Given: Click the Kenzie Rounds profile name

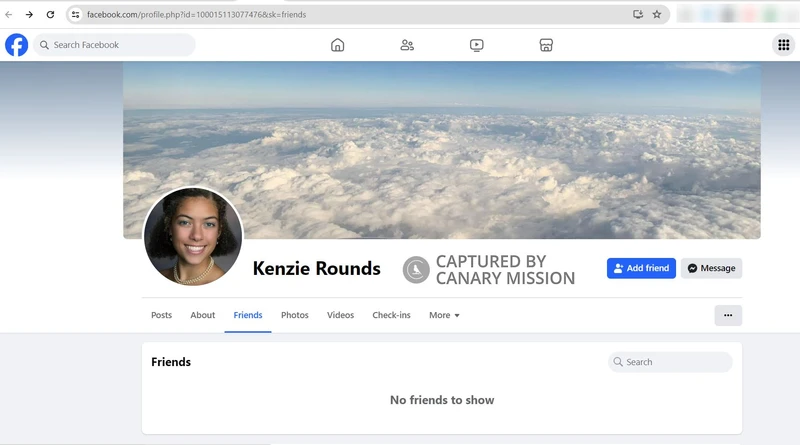Looking at the screenshot, I should [x=316, y=268].
